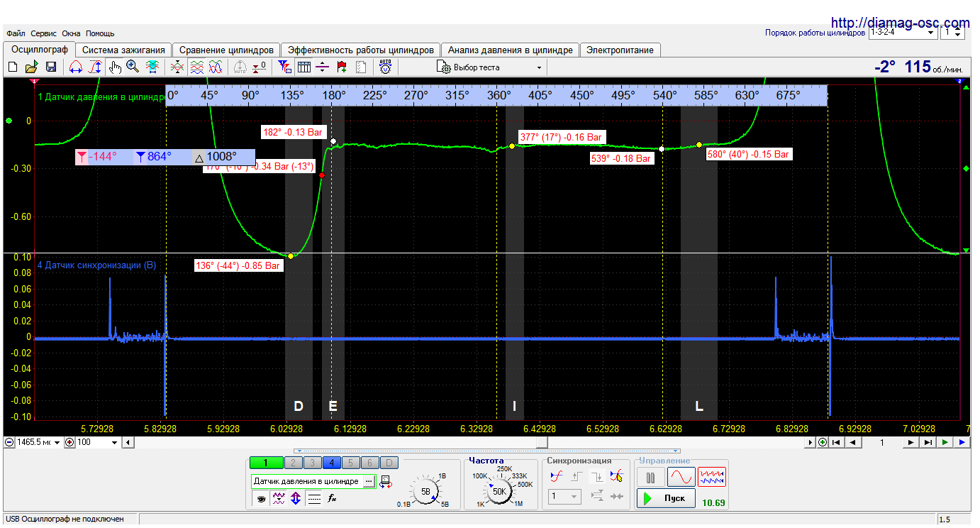This screenshot has width=980, height=528.
Task: Click the blue play arrow in navigation bar
Action: (962, 442)
